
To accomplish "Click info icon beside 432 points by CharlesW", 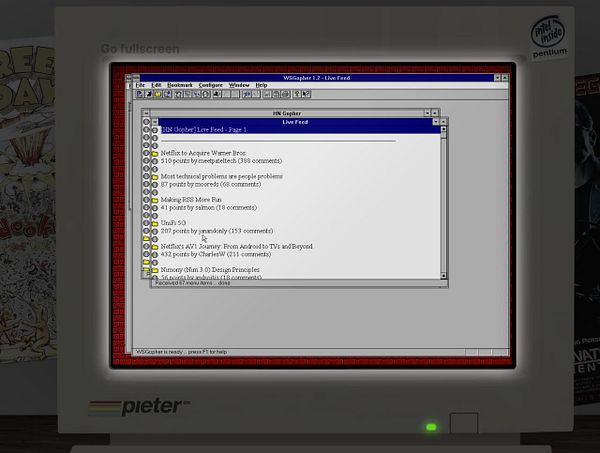I will 155,254.
